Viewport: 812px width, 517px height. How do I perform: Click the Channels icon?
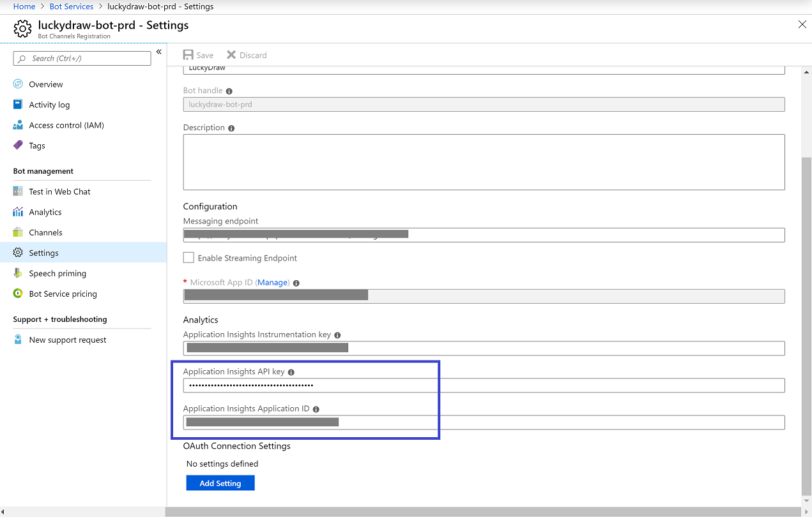[18, 232]
